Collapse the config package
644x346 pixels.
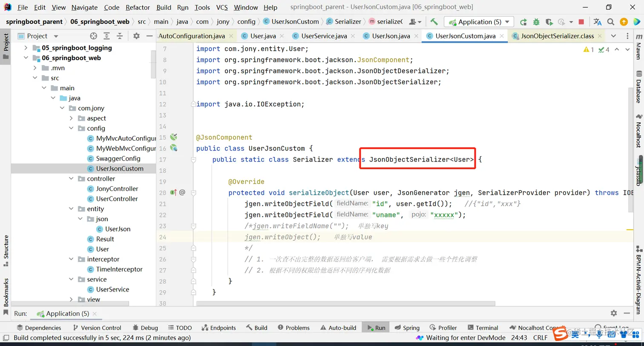[71, 128]
